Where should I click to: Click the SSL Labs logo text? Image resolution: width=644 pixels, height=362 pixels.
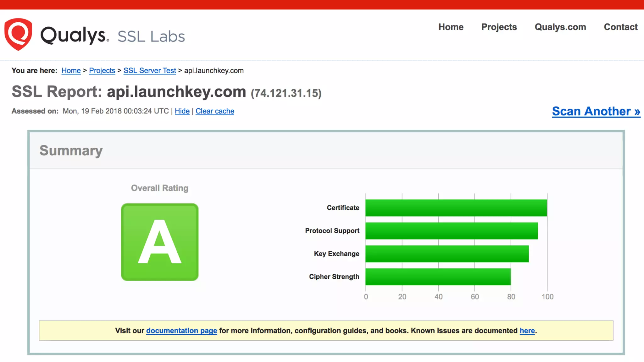click(151, 36)
